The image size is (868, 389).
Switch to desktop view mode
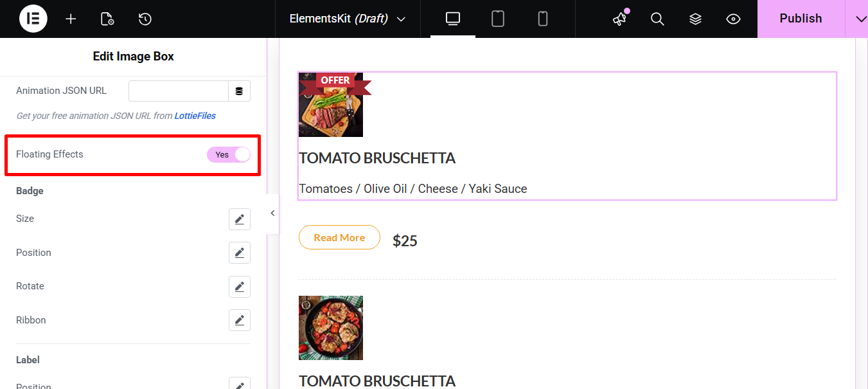click(453, 19)
